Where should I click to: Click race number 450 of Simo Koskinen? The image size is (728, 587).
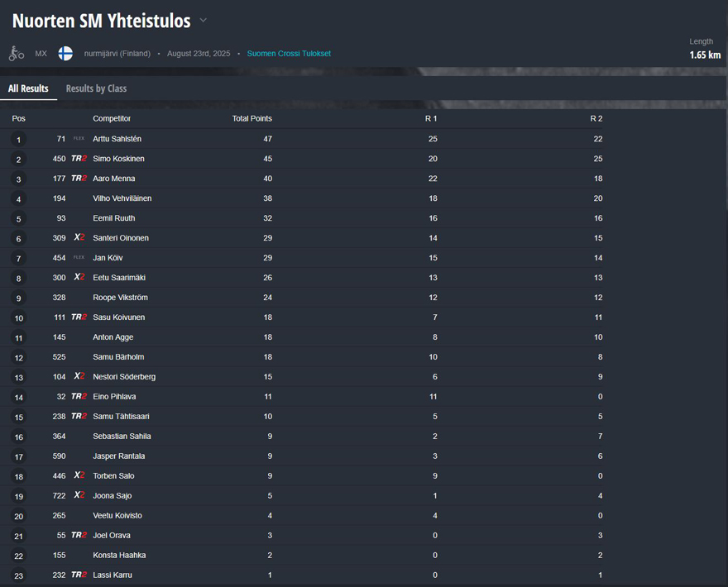pyautogui.click(x=59, y=159)
